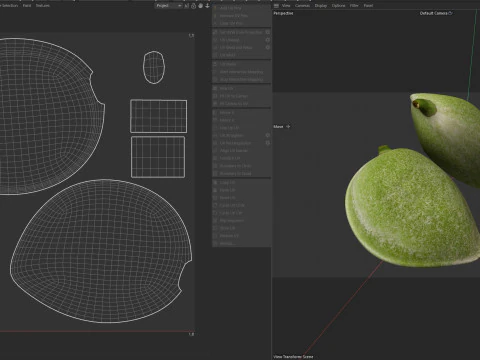480x360 pixels.
Task: Choose the Flip Sequence command
Action: [242, 220]
